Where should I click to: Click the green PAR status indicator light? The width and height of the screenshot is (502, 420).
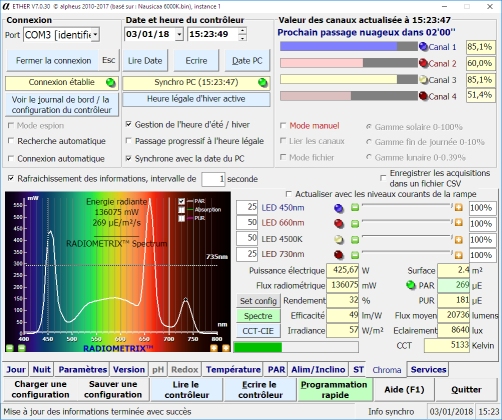coord(411,285)
